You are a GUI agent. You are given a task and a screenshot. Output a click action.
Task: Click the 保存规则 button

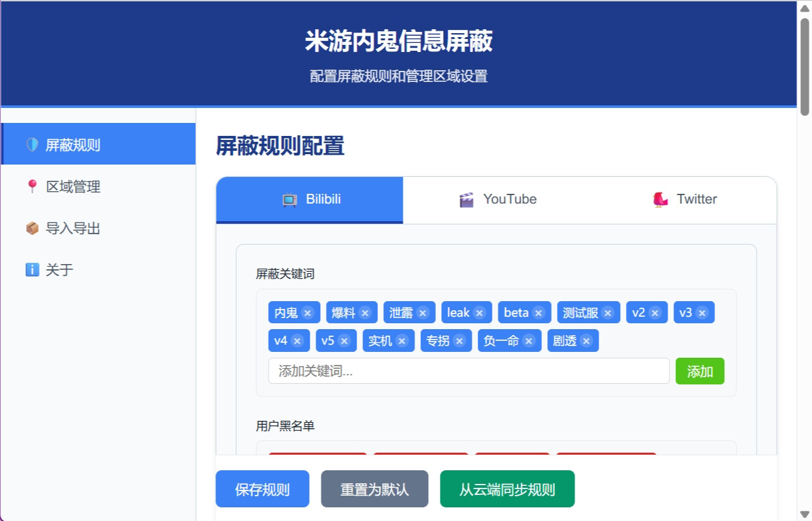[262, 489]
